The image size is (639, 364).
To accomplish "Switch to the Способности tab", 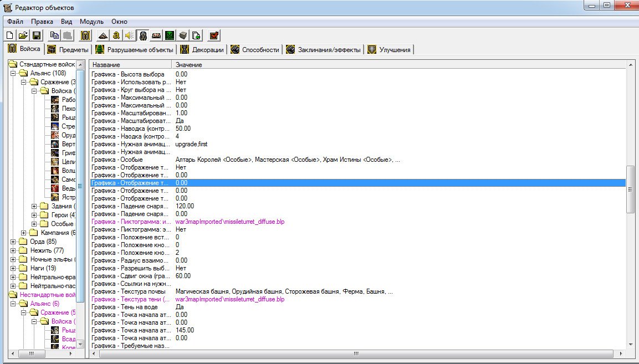I will pyautogui.click(x=255, y=50).
